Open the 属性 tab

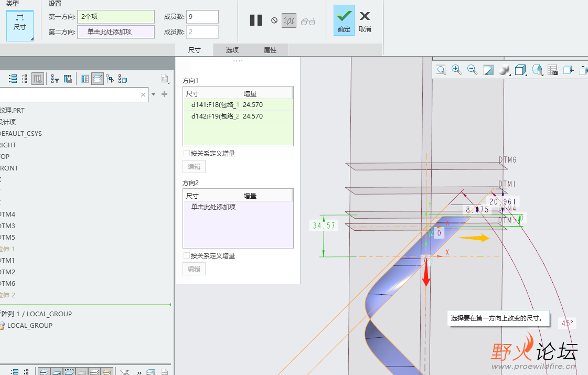click(x=270, y=50)
